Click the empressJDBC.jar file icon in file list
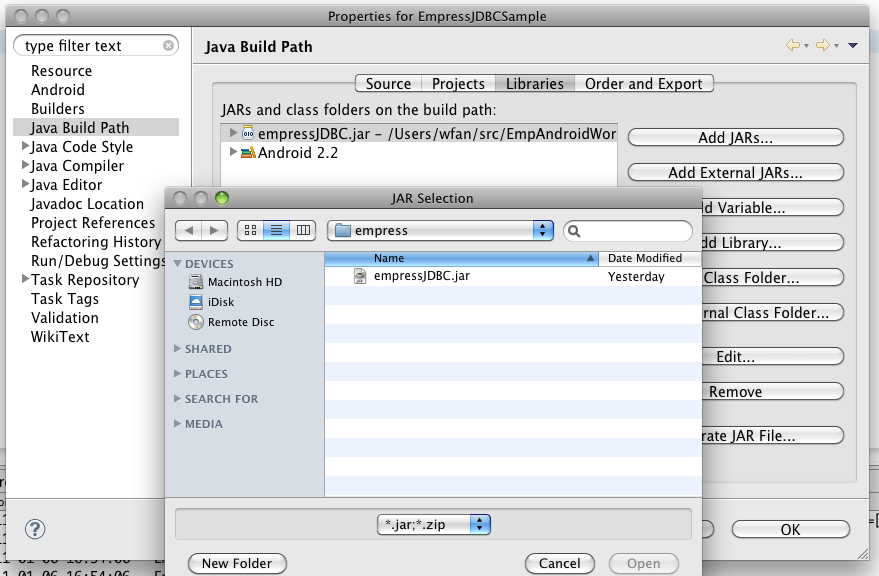 360,276
